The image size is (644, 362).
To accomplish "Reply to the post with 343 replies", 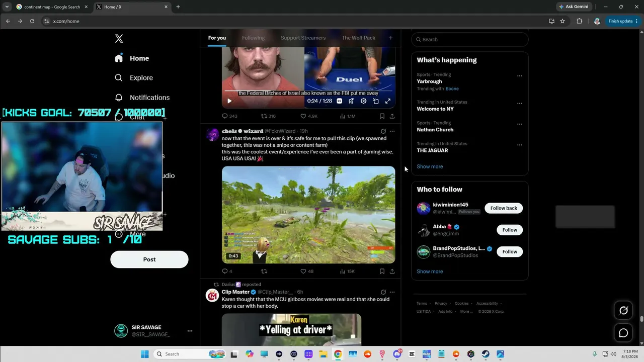I will (229, 116).
